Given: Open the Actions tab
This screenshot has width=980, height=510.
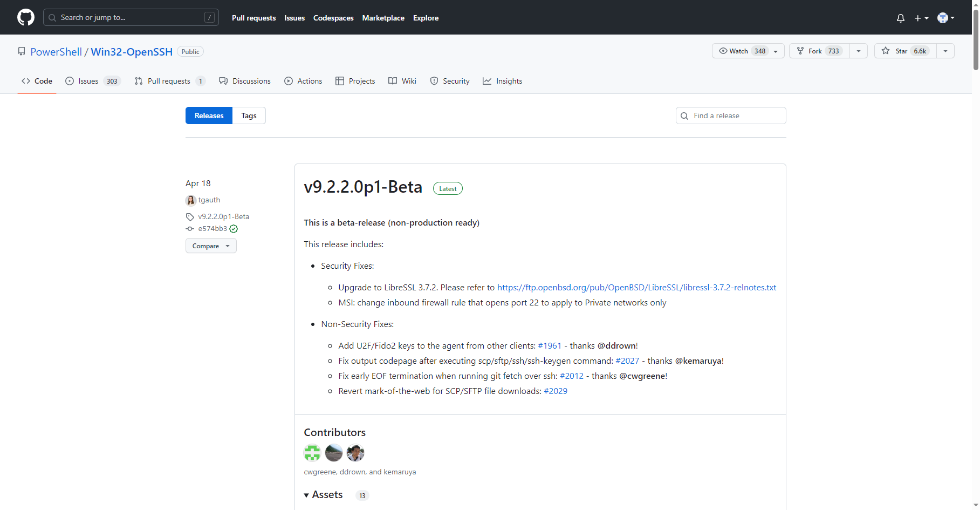Looking at the screenshot, I should pyautogui.click(x=303, y=81).
